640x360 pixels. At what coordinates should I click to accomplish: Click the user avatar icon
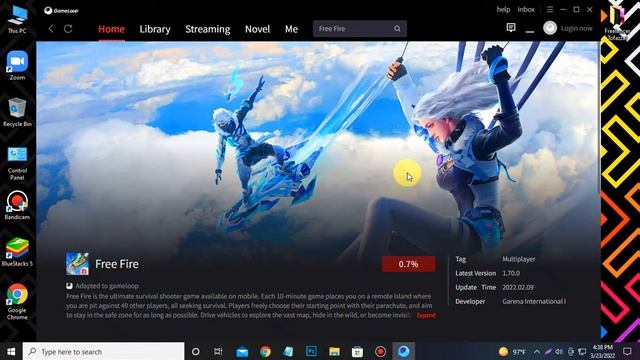(x=550, y=28)
